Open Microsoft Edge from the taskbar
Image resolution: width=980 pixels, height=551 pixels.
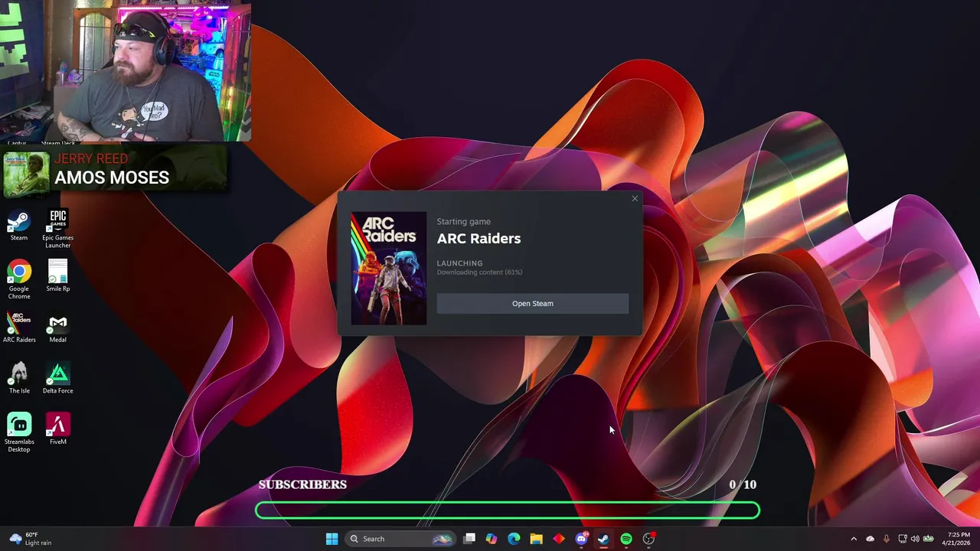[x=514, y=539]
